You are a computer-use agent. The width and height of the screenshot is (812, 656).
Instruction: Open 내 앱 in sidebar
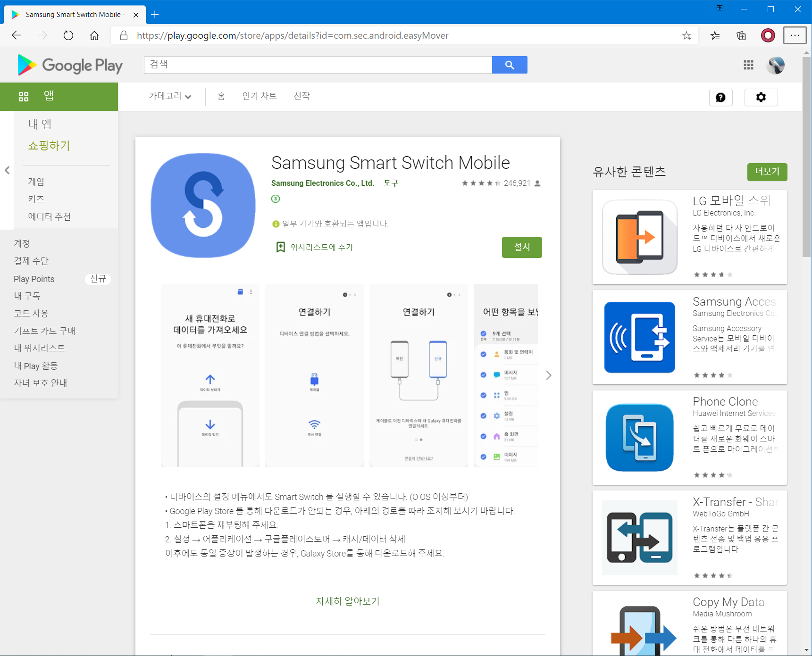(x=40, y=124)
